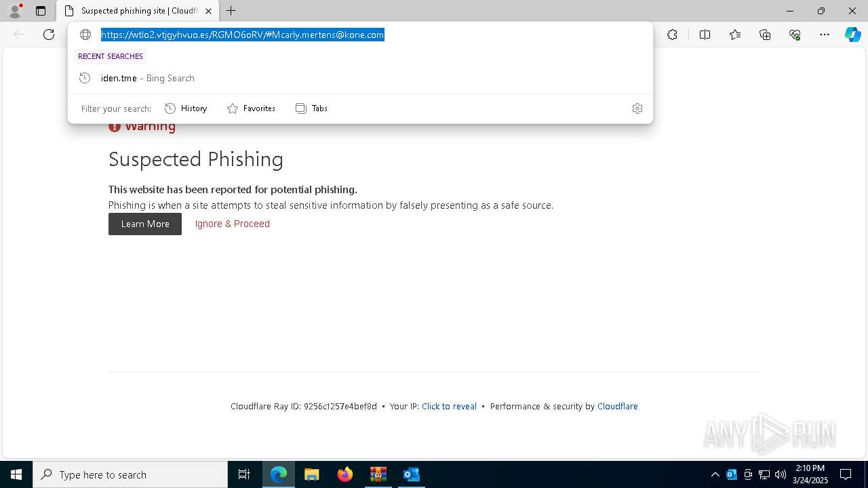Refresh the current page
The height and width of the screenshot is (488, 868).
click(x=49, y=35)
